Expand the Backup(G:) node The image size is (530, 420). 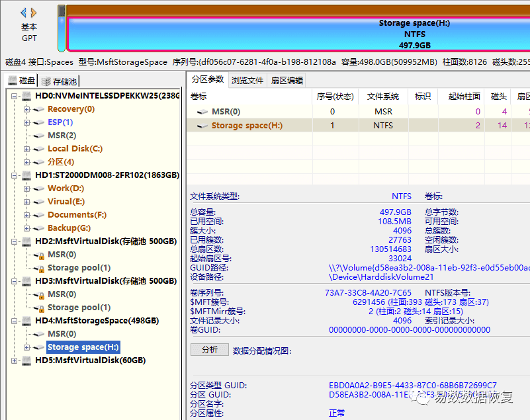point(26,228)
